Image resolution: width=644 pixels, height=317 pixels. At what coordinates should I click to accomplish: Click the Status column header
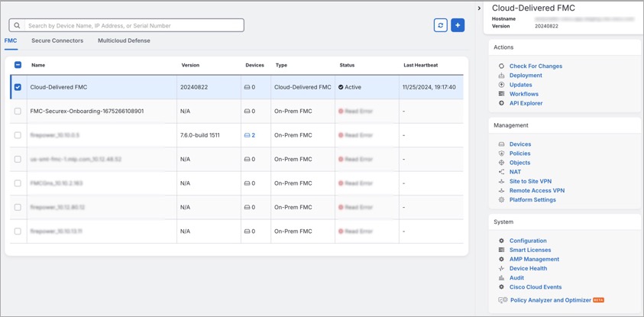tap(347, 65)
